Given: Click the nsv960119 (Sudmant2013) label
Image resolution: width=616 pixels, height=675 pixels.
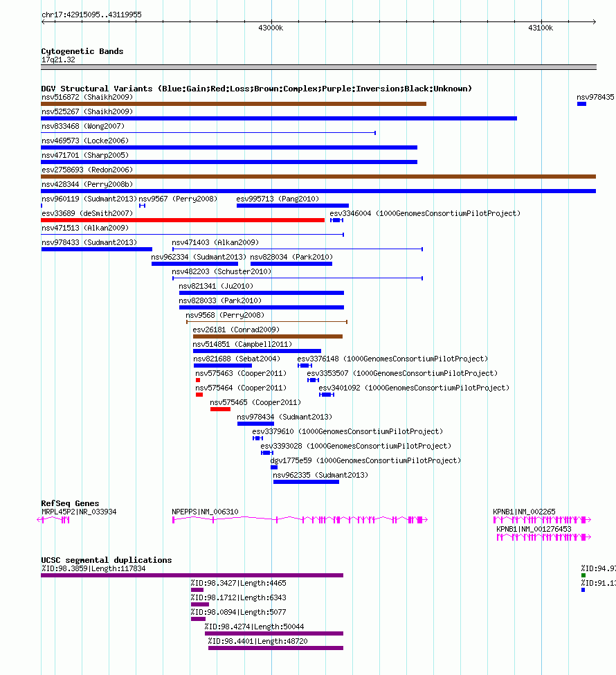Looking at the screenshot, I should click(89, 199).
